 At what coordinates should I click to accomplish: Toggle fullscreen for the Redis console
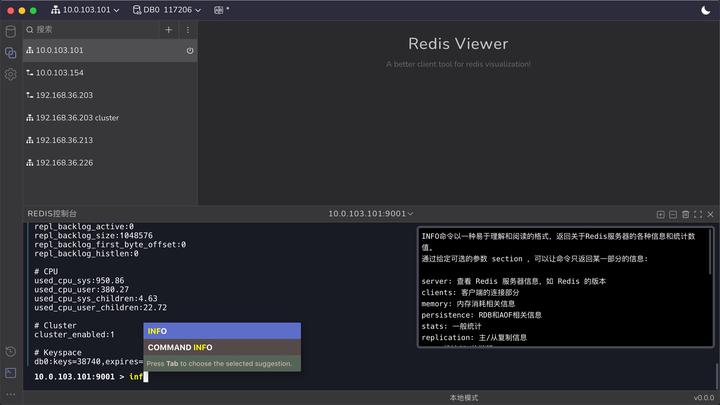coord(698,214)
